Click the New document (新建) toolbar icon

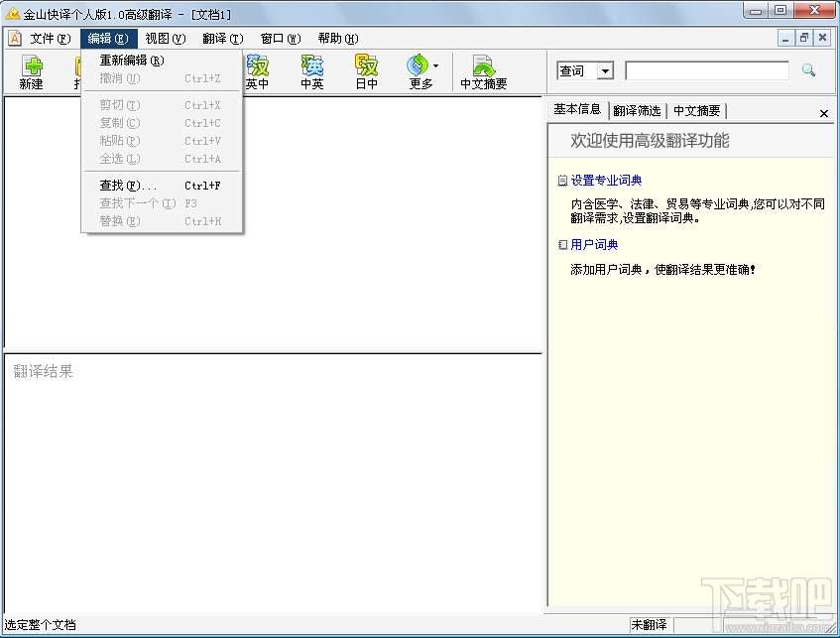[32, 71]
